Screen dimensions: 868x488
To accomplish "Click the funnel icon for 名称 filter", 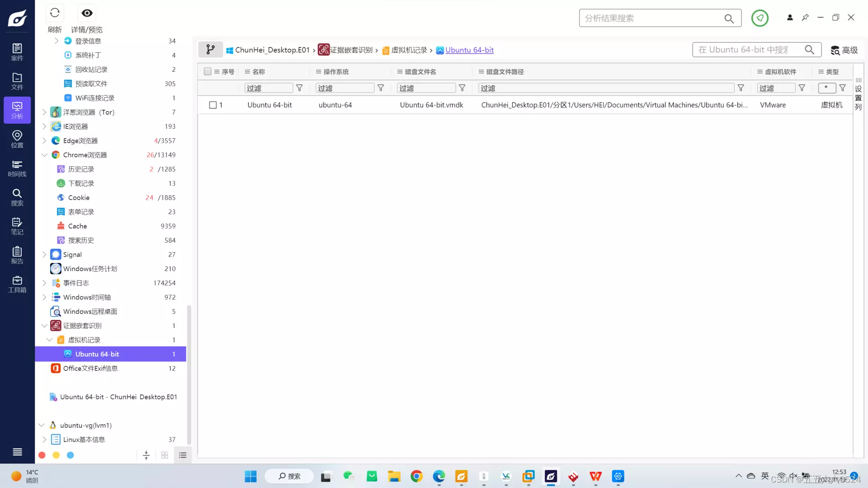I will 299,88.
